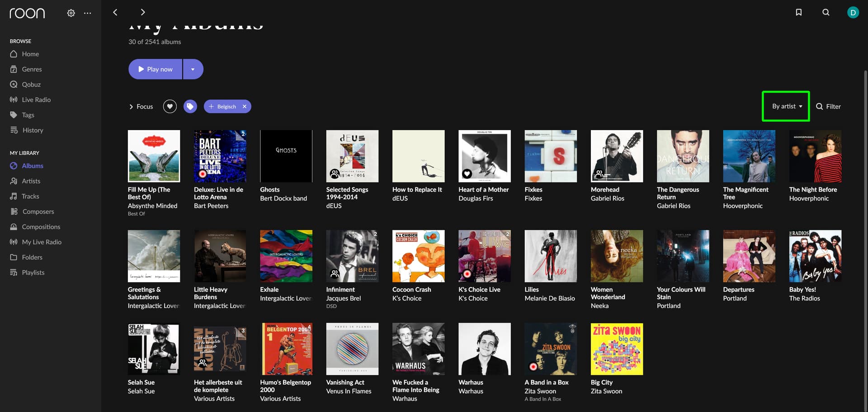Open Live Radio in Browse section
Screen dimensions: 868x412
[x=36, y=100]
